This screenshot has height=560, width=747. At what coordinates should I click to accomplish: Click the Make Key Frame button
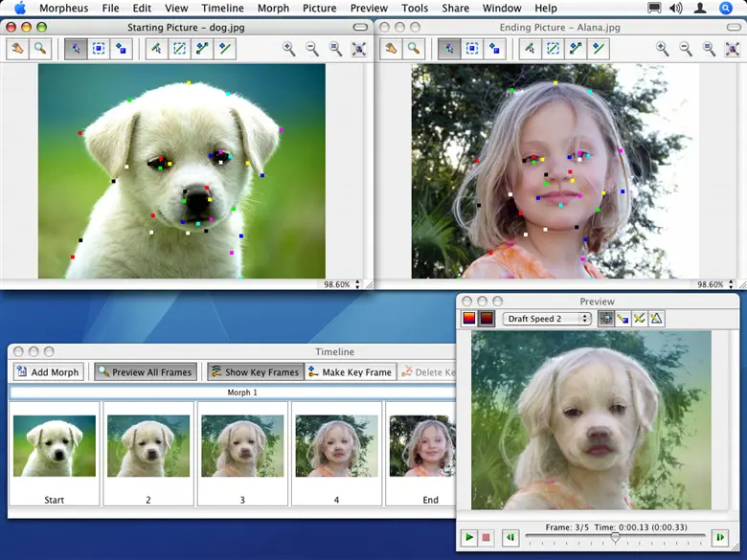click(350, 372)
